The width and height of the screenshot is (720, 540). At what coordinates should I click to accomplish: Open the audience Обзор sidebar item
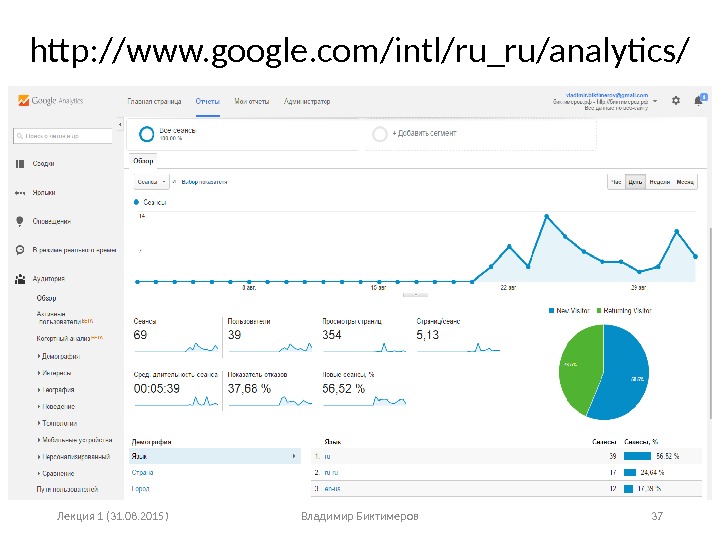click(46, 298)
